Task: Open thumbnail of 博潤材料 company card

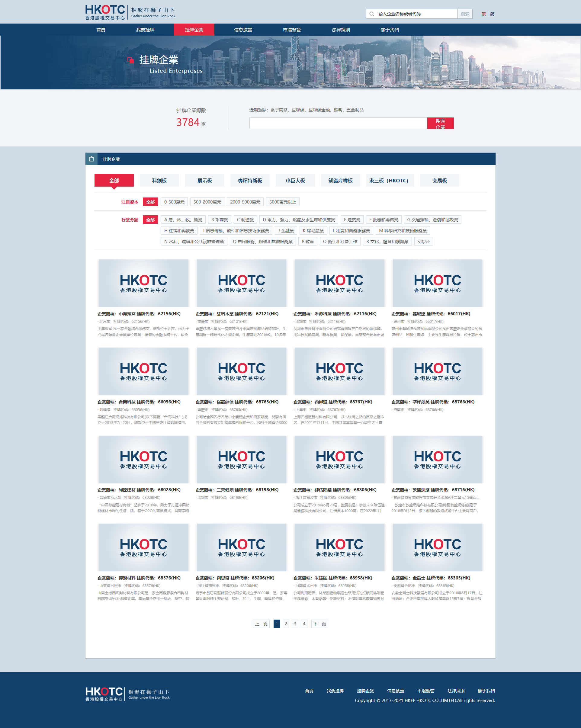Action: point(143,547)
